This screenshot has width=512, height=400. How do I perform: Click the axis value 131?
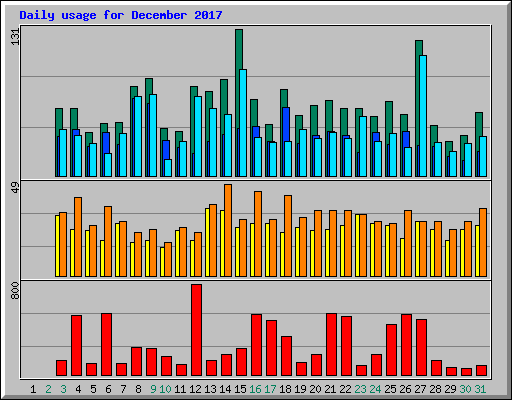(x=15, y=37)
